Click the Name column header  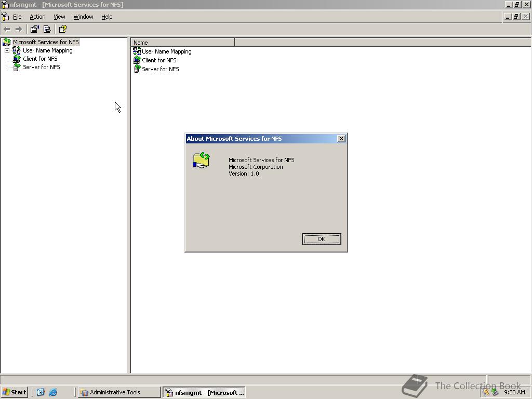click(182, 43)
